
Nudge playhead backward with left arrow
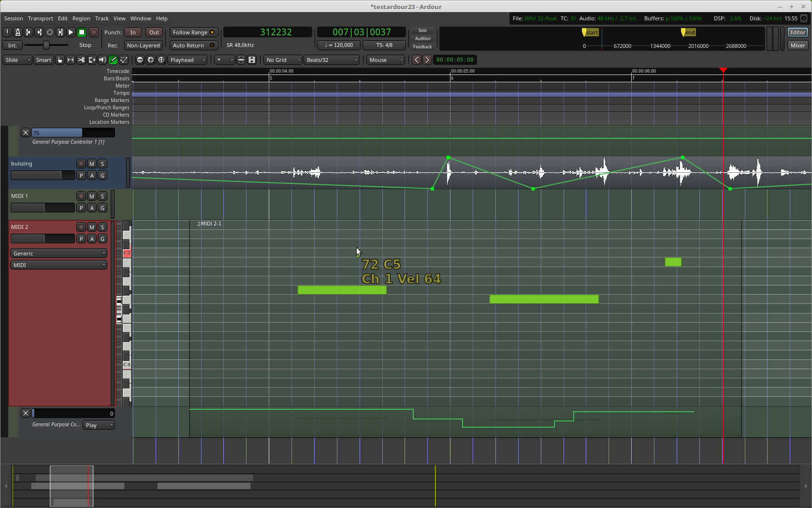(x=417, y=60)
